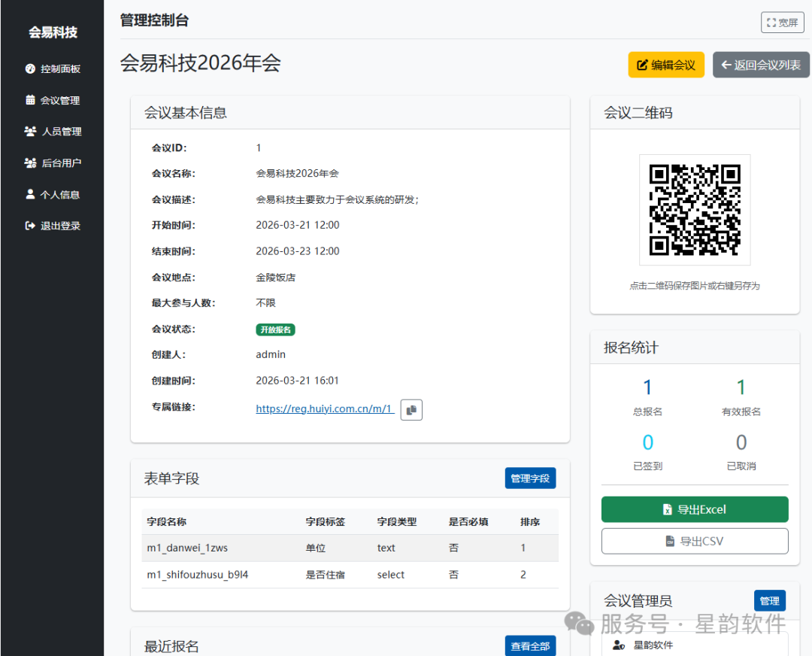This screenshot has height=656, width=812.
Task: Open the 管理字段 button
Action: [x=530, y=478]
